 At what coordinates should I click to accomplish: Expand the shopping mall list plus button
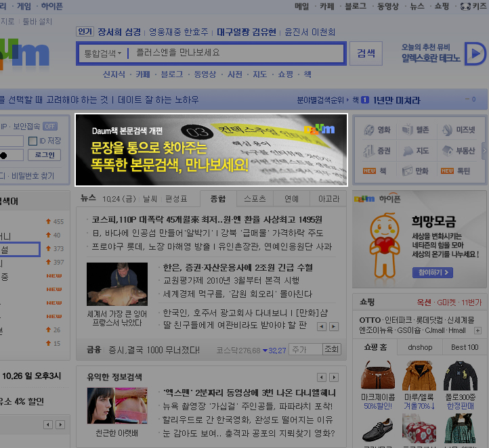tap(479, 330)
